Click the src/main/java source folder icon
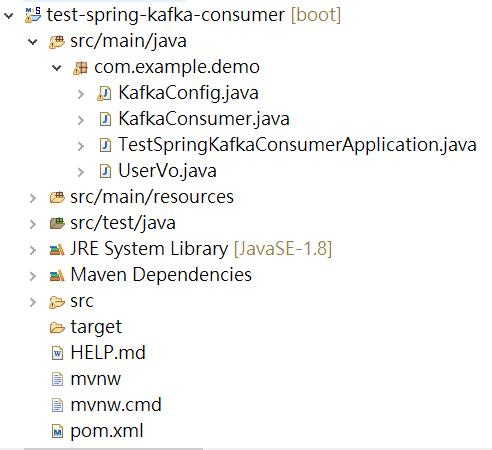Image resolution: width=492 pixels, height=450 pixels. pyautogui.click(x=57, y=42)
